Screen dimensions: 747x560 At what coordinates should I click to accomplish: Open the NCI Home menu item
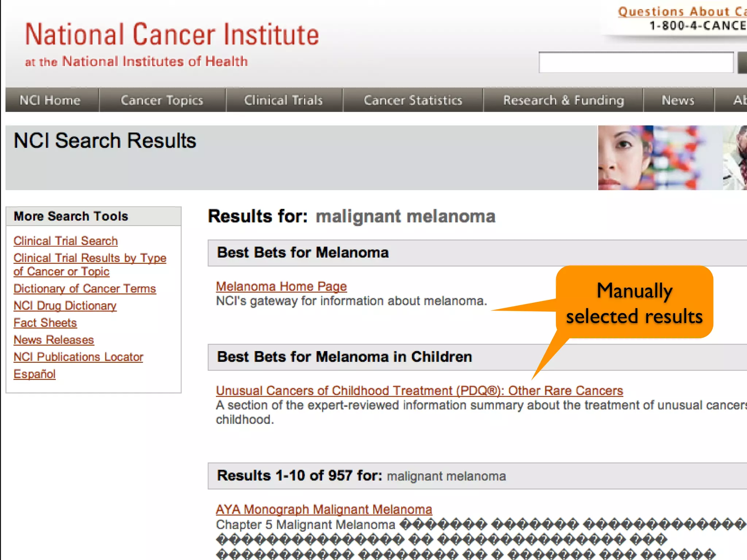(50, 100)
